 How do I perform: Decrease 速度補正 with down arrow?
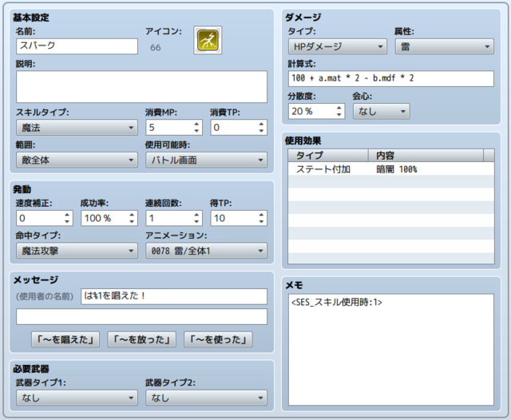point(67,221)
